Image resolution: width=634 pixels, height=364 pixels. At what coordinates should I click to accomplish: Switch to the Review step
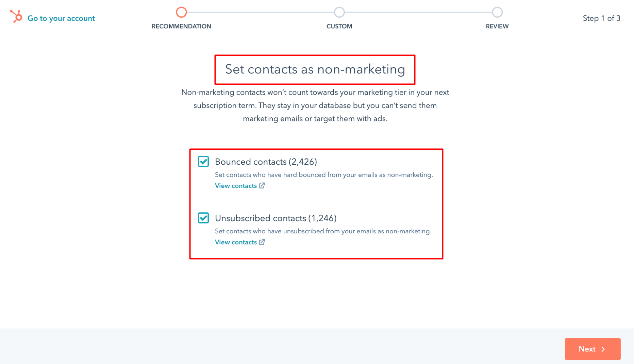[497, 26]
